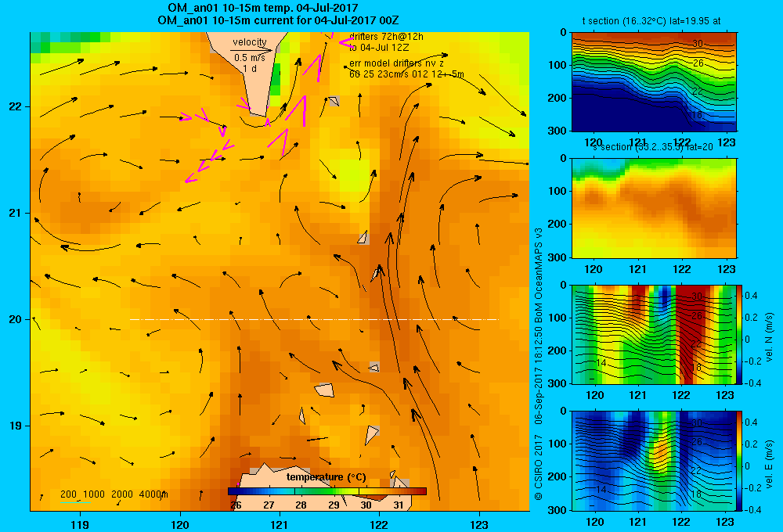The height and width of the screenshot is (532, 783).
Task: Click the '29' tick on temperature color bar
Action: 334,505
